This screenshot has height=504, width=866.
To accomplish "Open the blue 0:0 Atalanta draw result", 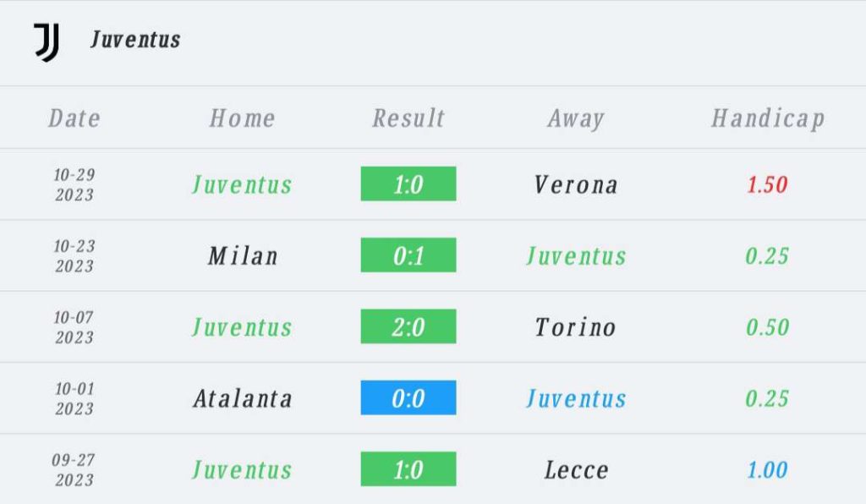I will tap(408, 397).
